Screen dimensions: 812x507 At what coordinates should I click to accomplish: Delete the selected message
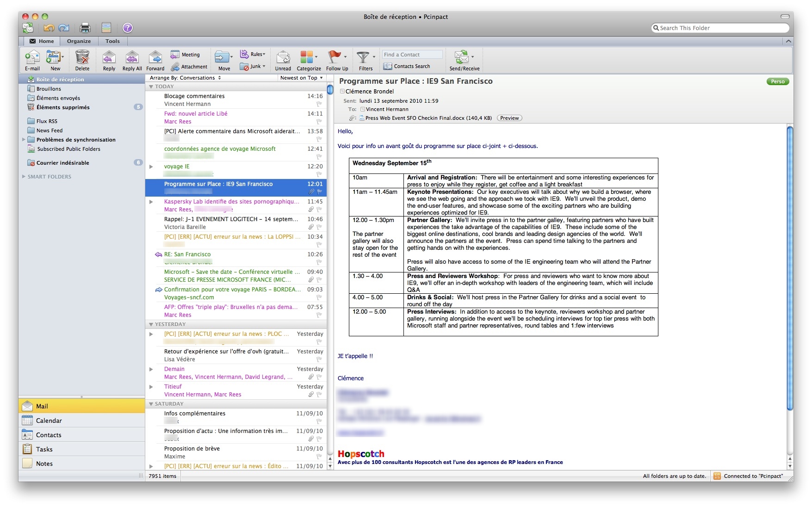82,61
